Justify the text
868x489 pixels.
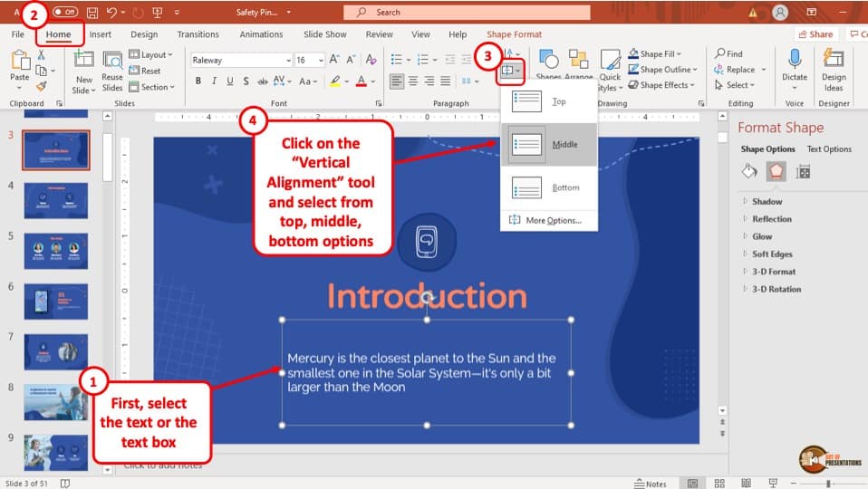(x=445, y=81)
